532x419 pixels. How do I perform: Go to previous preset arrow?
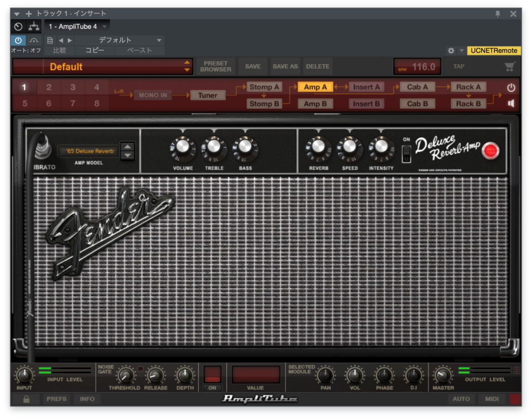pyautogui.click(x=61, y=40)
